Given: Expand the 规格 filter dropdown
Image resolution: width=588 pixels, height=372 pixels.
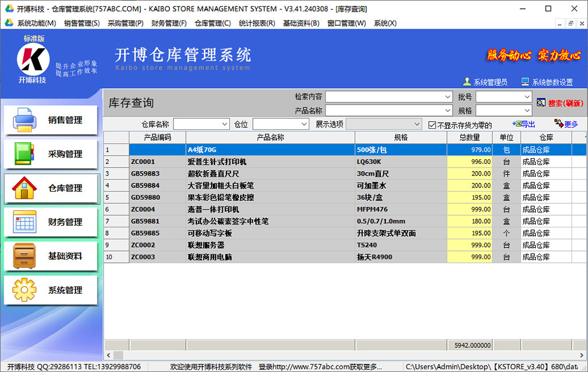Looking at the screenshot, I should [527, 110].
